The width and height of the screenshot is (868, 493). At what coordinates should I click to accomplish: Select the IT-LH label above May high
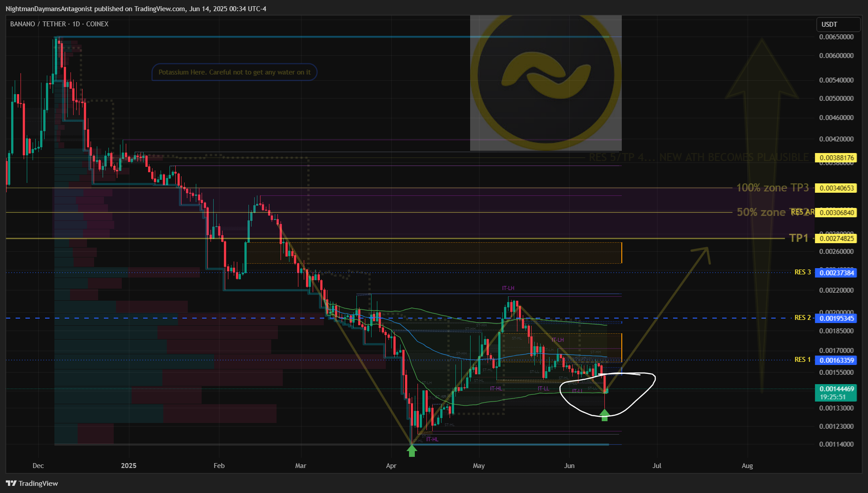point(508,288)
